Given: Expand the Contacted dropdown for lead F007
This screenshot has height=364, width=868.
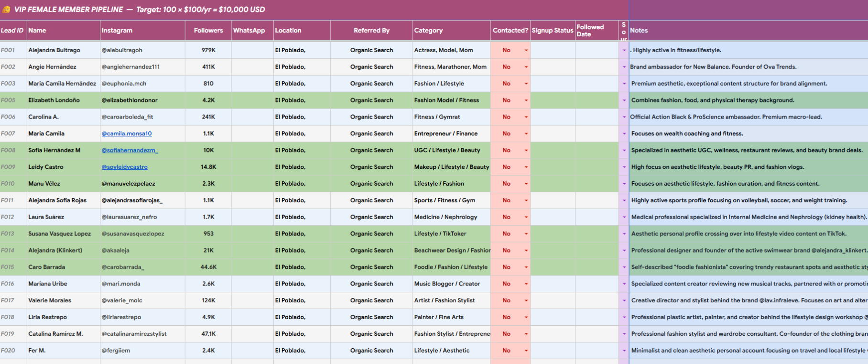Looking at the screenshot, I should coord(526,134).
